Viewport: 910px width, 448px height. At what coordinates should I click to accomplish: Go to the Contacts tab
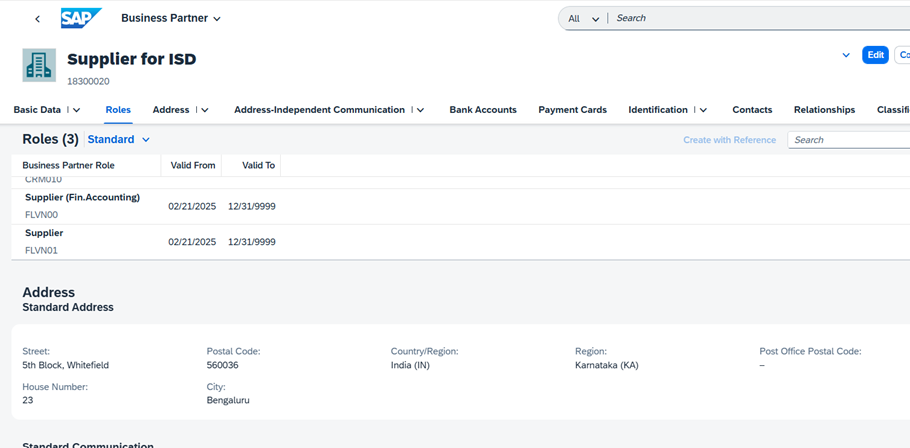tap(752, 110)
